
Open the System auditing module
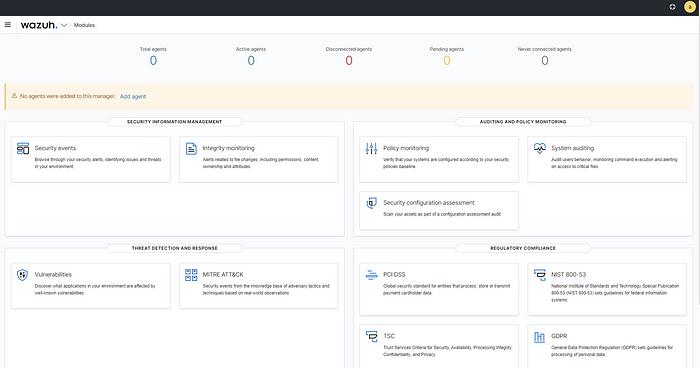click(607, 159)
